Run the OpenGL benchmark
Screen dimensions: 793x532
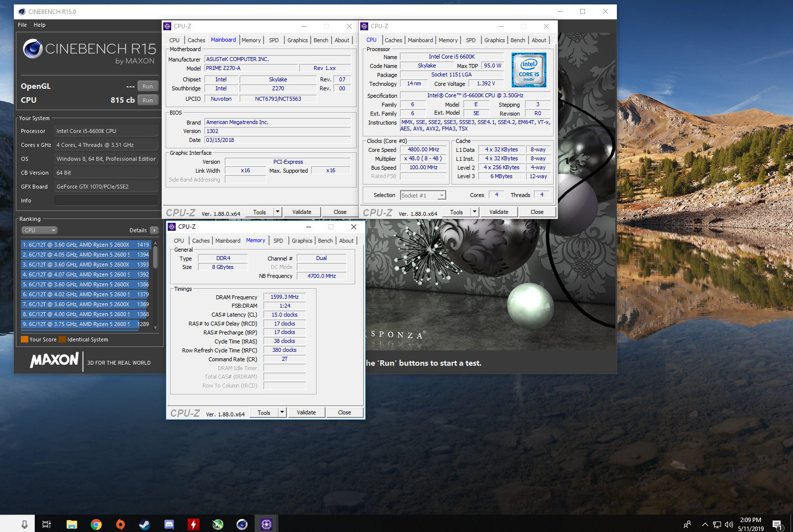[147, 86]
